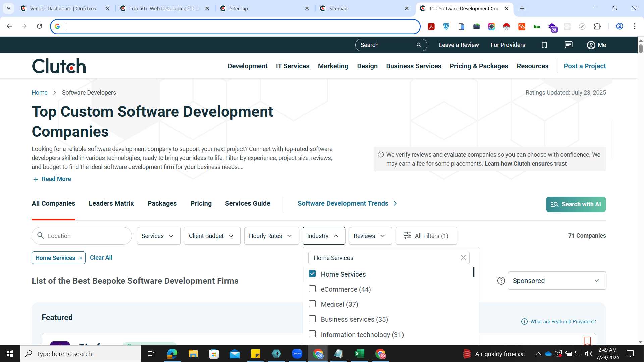Open saved bookmarks icon in header

click(x=544, y=45)
